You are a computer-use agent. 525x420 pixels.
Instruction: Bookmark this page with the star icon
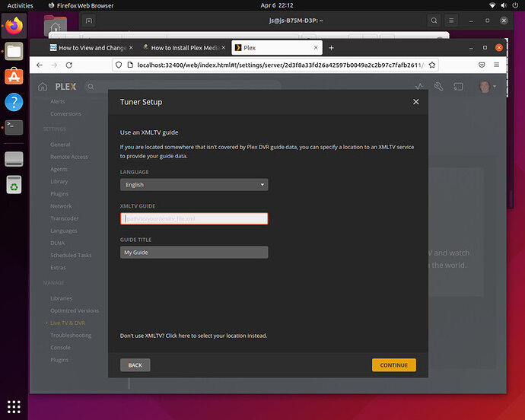[432, 65]
